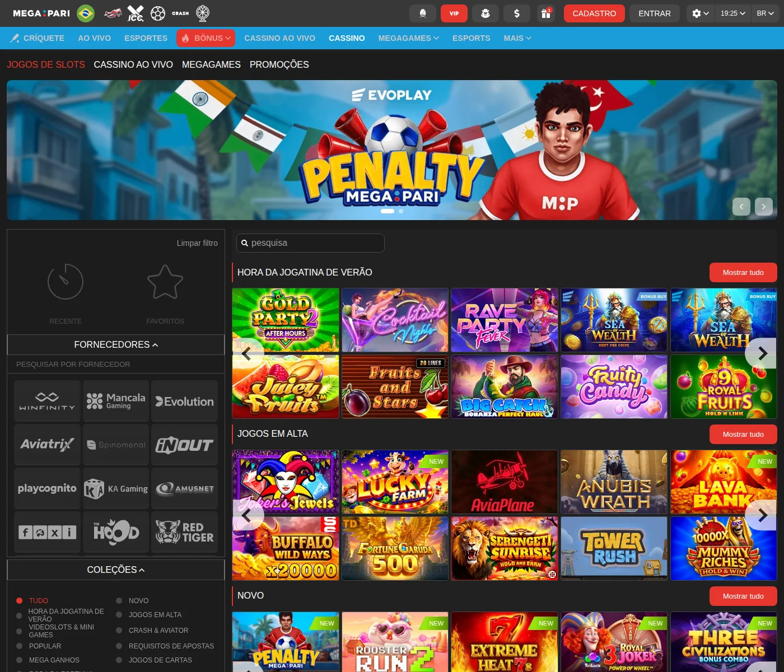The image size is (784, 672).
Task: Click the Cadastro registration button
Action: (594, 13)
